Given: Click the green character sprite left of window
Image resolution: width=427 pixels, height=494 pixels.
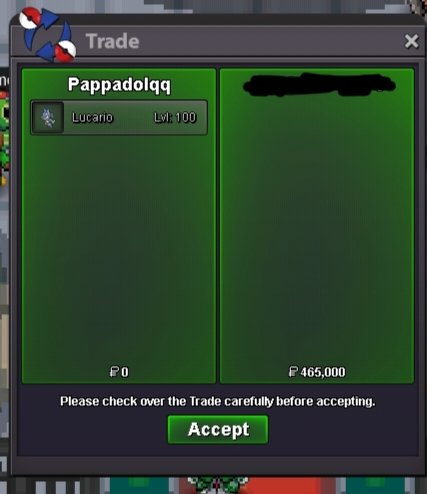Looking at the screenshot, I should pyautogui.click(x=4, y=138).
